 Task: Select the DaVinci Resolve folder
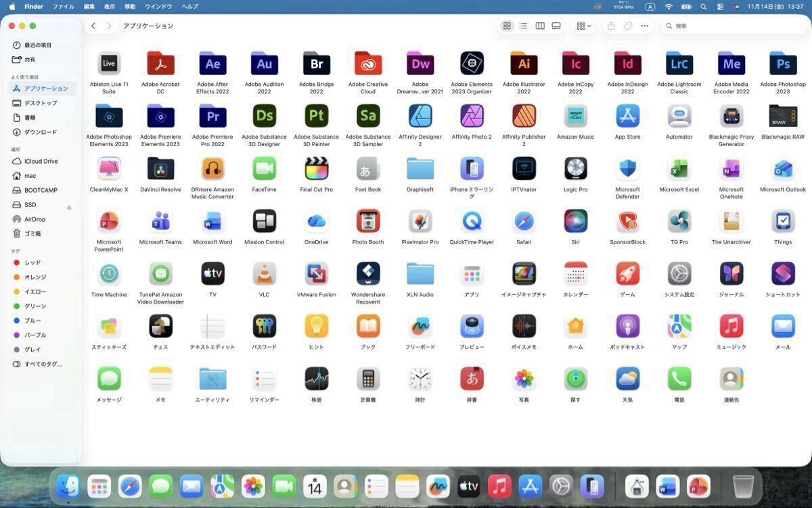click(160, 168)
